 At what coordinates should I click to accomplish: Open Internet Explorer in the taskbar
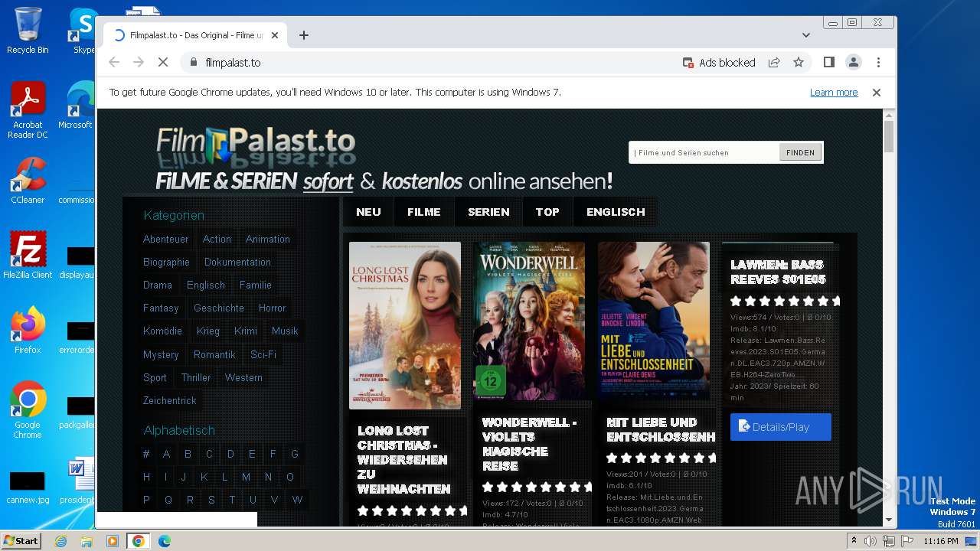point(60,541)
